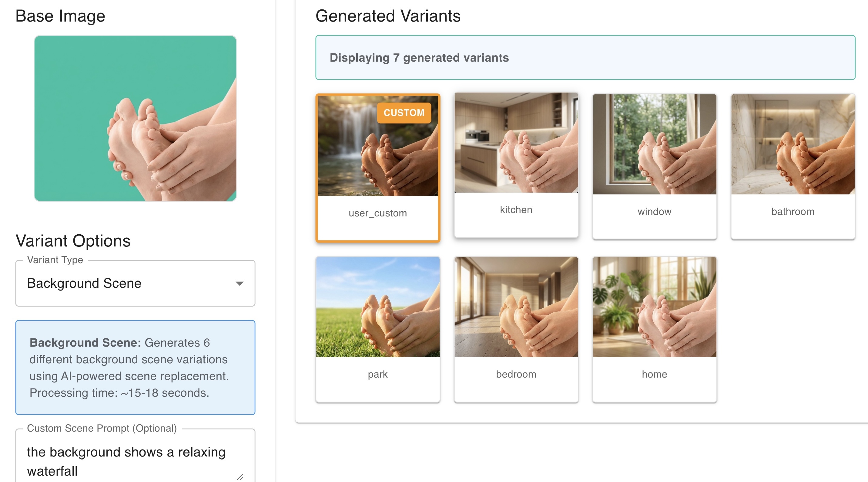
Task: Select the kitchen variant image
Action: (x=516, y=143)
